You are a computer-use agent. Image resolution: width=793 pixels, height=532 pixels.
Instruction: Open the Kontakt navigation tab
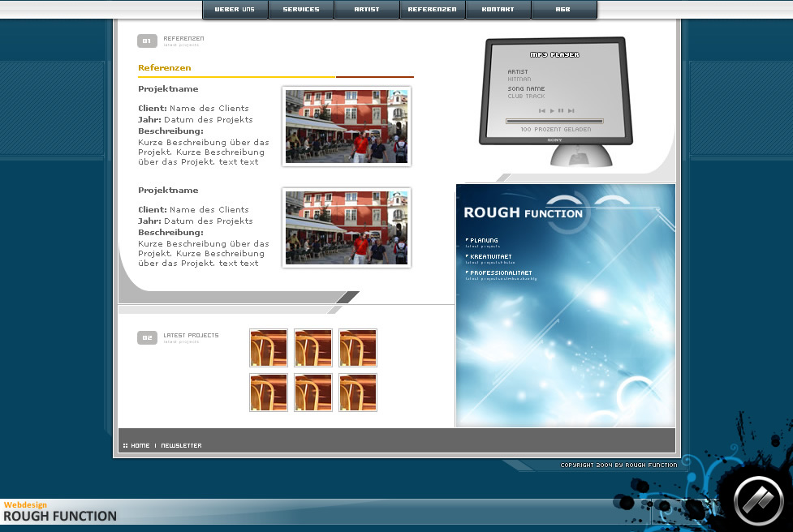pyautogui.click(x=498, y=10)
